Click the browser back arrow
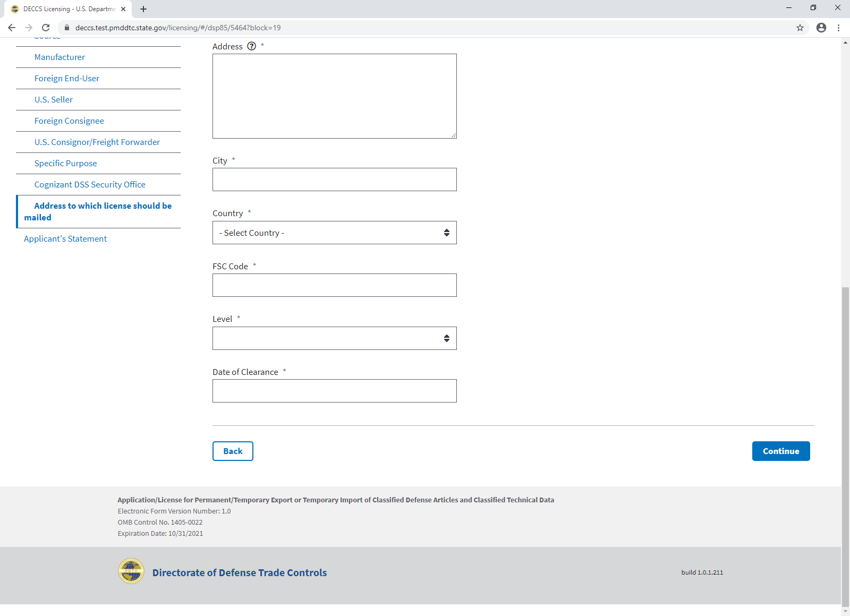 pos(12,28)
